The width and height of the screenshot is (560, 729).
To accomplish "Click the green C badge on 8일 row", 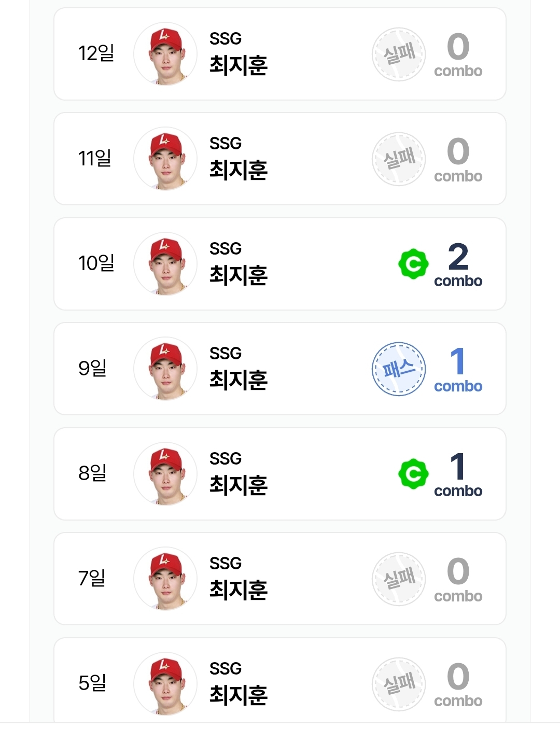I will (413, 474).
